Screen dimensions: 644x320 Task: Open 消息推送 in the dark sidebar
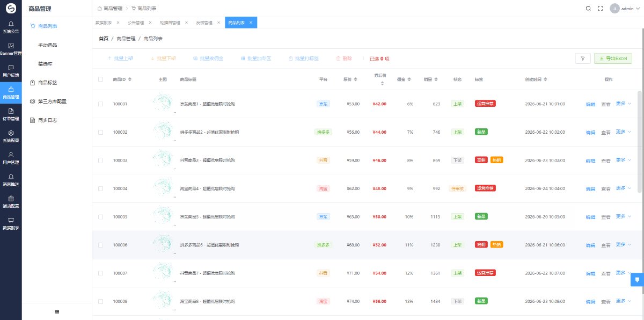pyautogui.click(x=11, y=180)
